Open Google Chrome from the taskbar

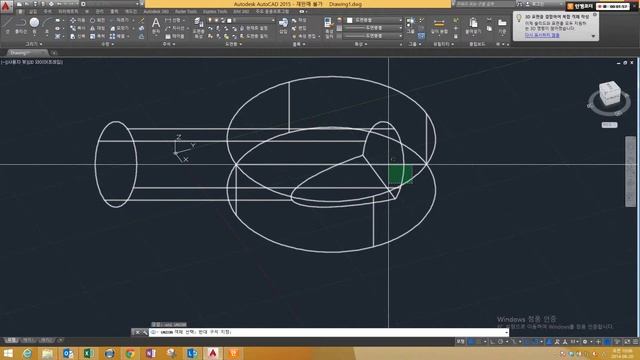pyautogui.click(x=130, y=353)
